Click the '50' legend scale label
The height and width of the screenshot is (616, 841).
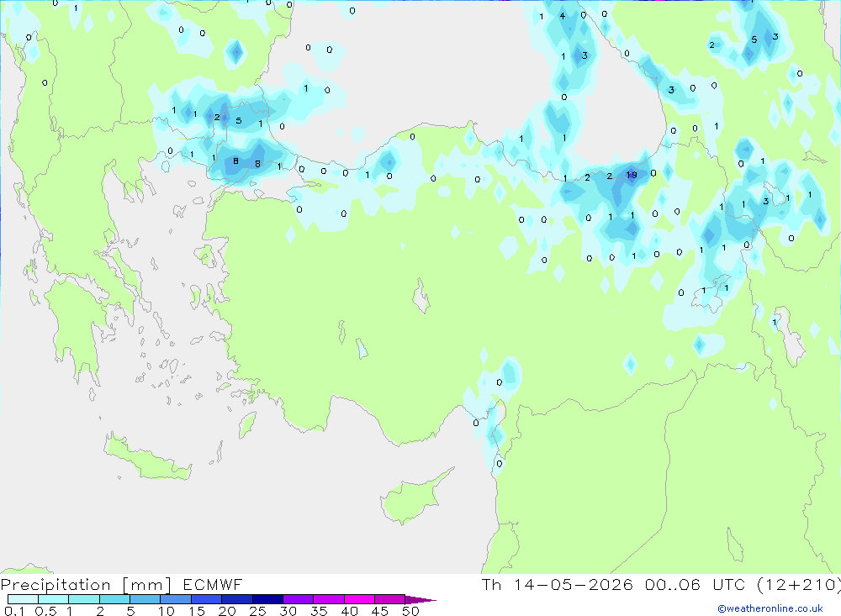click(x=410, y=611)
